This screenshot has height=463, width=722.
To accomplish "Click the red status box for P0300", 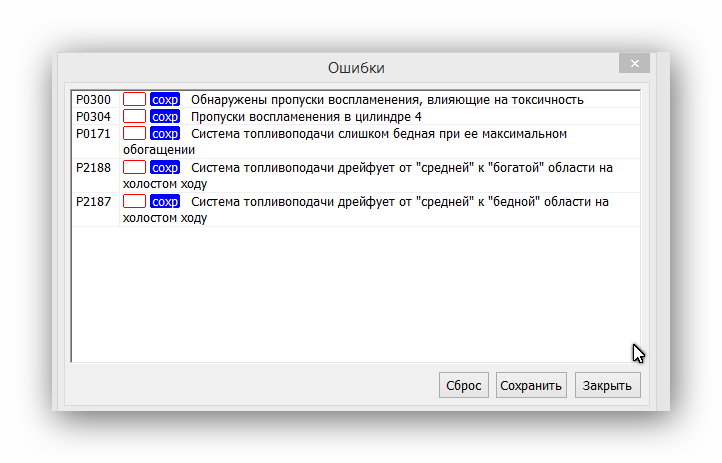I will tap(134, 99).
